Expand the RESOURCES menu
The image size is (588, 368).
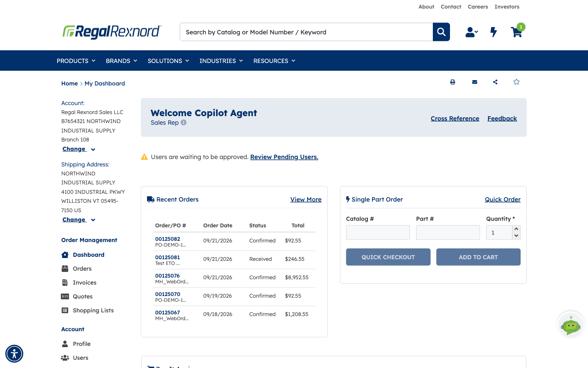(274, 61)
